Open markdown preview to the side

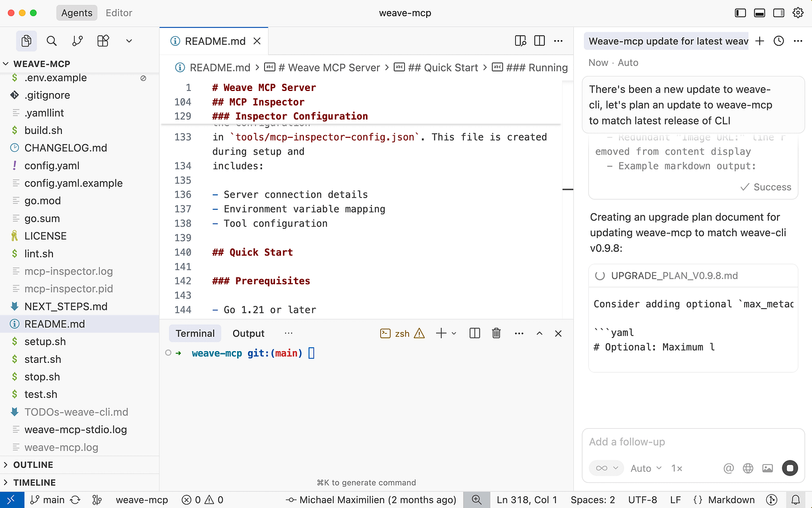[x=520, y=41]
